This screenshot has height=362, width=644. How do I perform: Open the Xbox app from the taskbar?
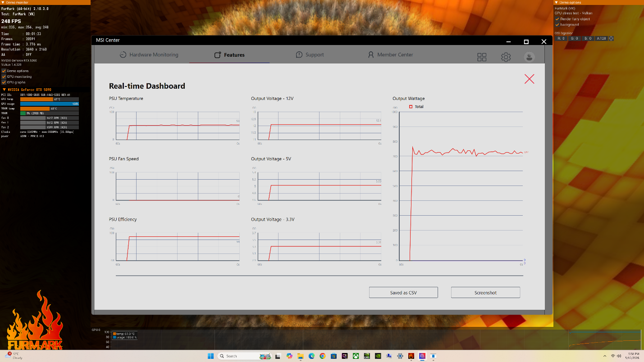[356, 356]
